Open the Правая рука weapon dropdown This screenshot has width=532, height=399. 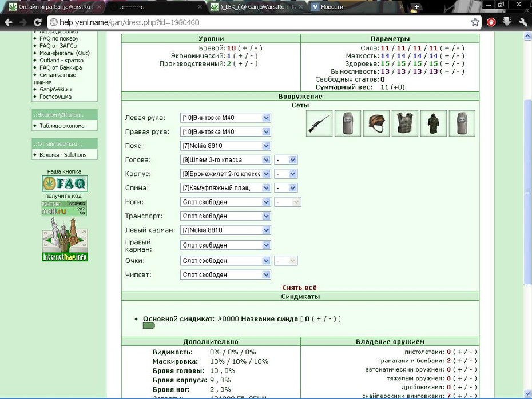point(225,132)
